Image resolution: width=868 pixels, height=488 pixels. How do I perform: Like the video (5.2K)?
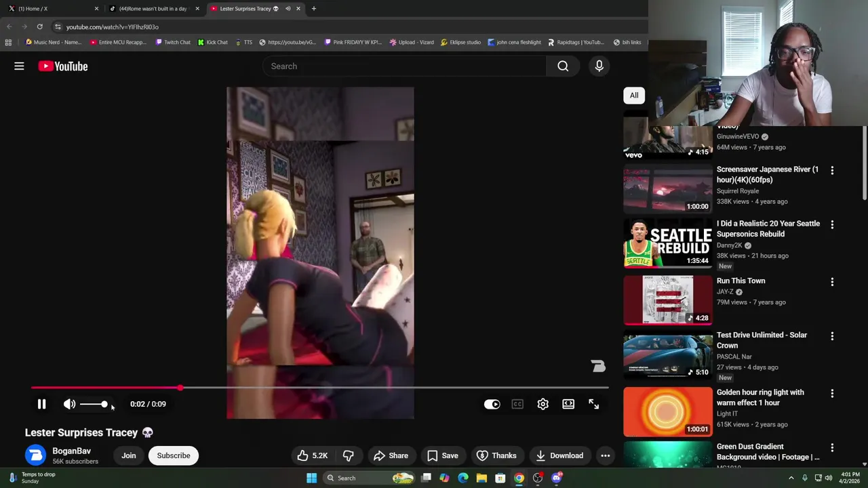(312, 455)
